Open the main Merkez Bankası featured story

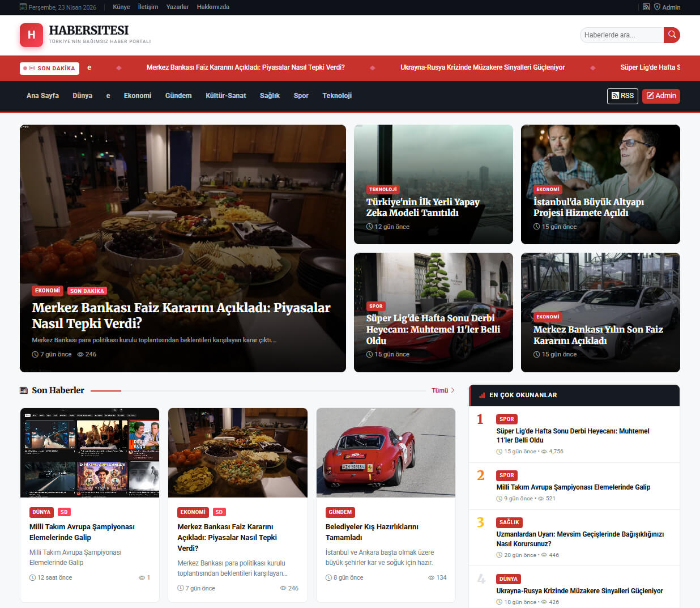coord(181,315)
